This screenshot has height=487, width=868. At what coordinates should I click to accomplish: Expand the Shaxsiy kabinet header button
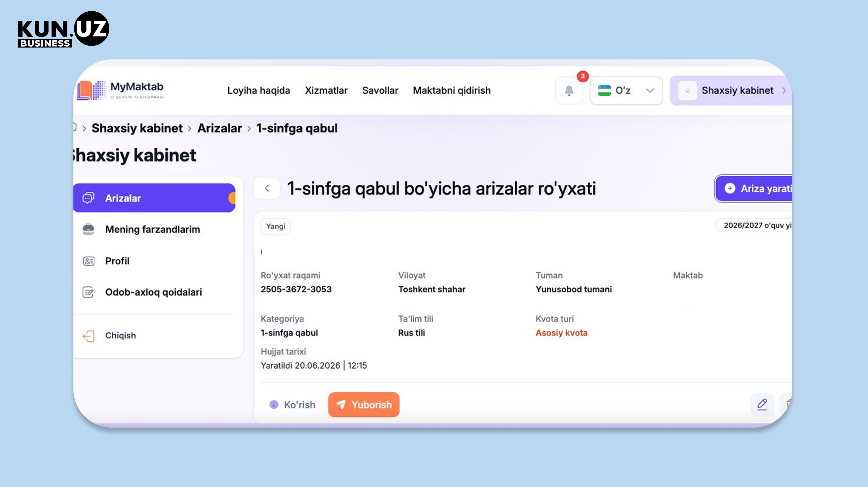(x=731, y=90)
